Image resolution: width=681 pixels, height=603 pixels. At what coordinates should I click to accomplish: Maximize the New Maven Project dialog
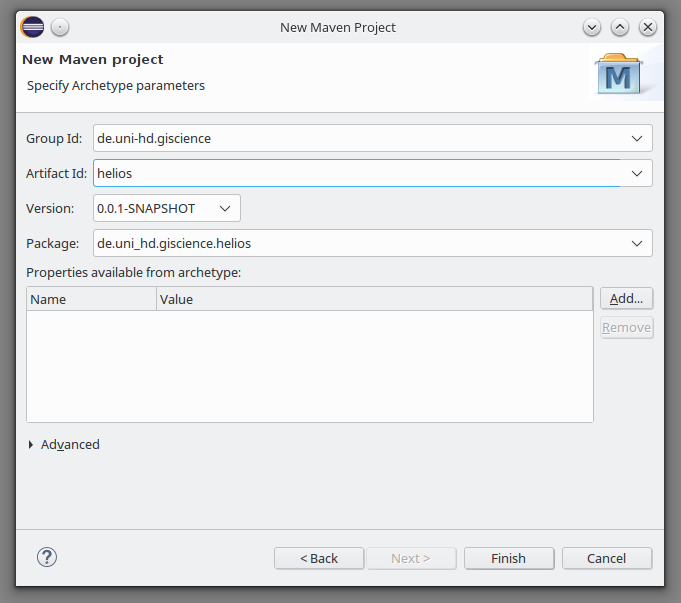620,27
